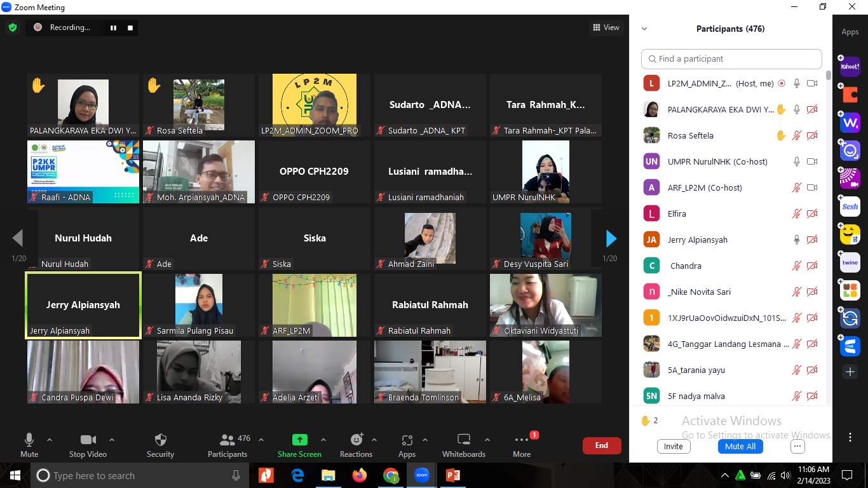
Task: Collapse the Participants panel chevron
Action: 644,29
